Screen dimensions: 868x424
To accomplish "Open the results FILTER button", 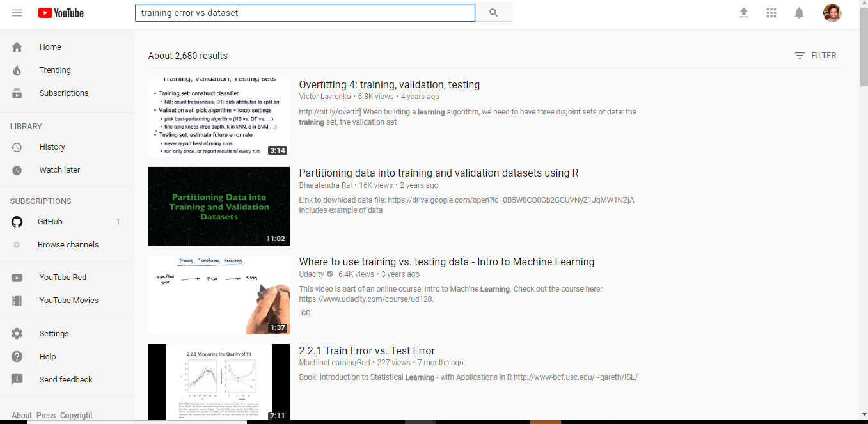I will point(816,56).
